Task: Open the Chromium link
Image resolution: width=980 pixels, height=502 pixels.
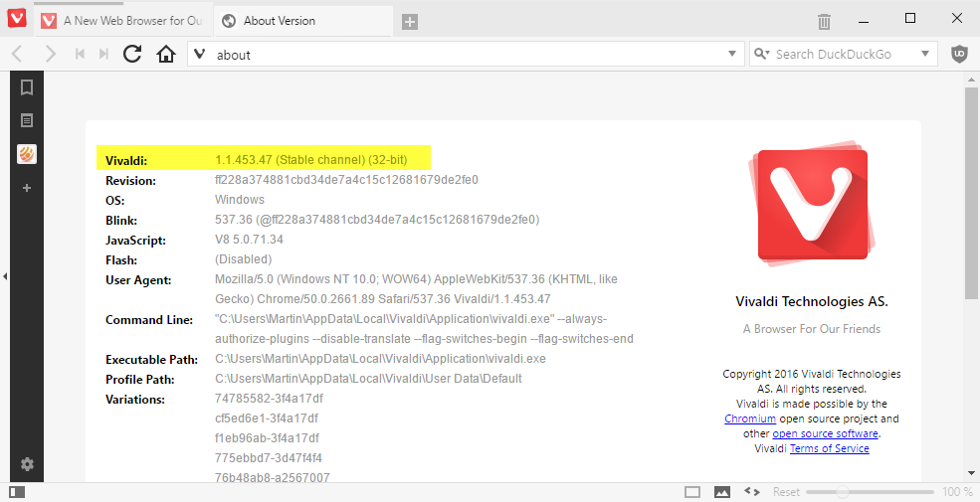Action: pyautogui.click(x=750, y=418)
